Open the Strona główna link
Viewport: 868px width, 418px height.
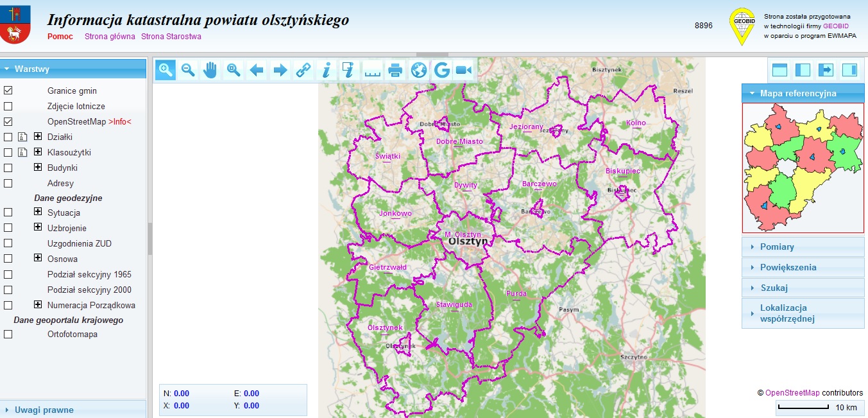110,37
